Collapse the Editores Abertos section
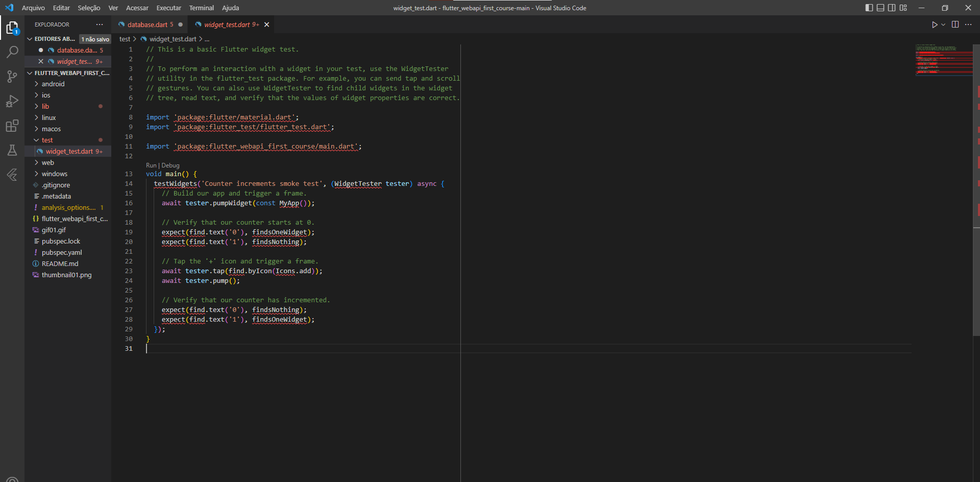Image resolution: width=980 pixels, height=482 pixels. click(51, 39)
